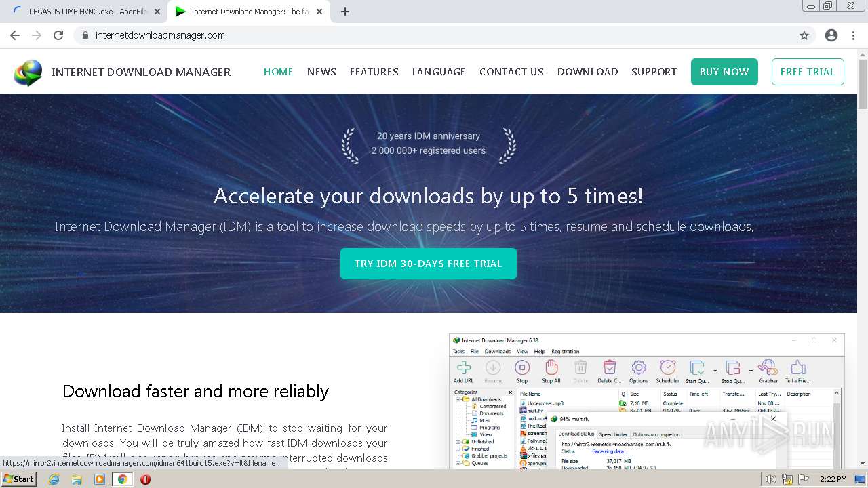Open the media player taskbar icon

100,479
